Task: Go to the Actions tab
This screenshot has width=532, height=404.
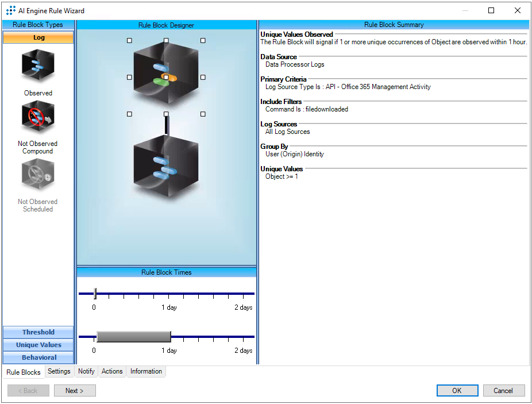Action: [112, 371]
